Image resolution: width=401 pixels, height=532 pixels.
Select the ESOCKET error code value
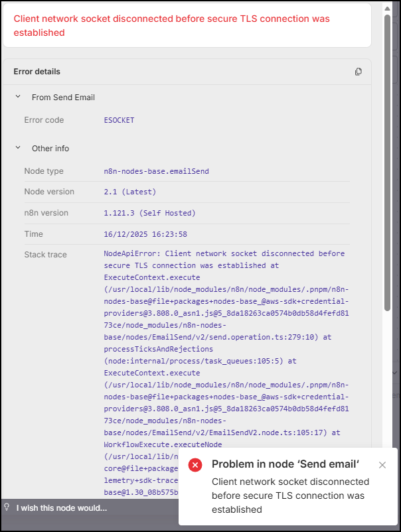pyautogui.click(x=119, y=120)
